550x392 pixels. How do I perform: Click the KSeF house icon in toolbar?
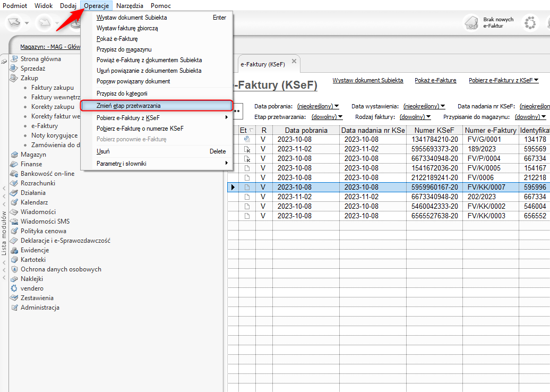pyautogui.click(x=471, y=22)
